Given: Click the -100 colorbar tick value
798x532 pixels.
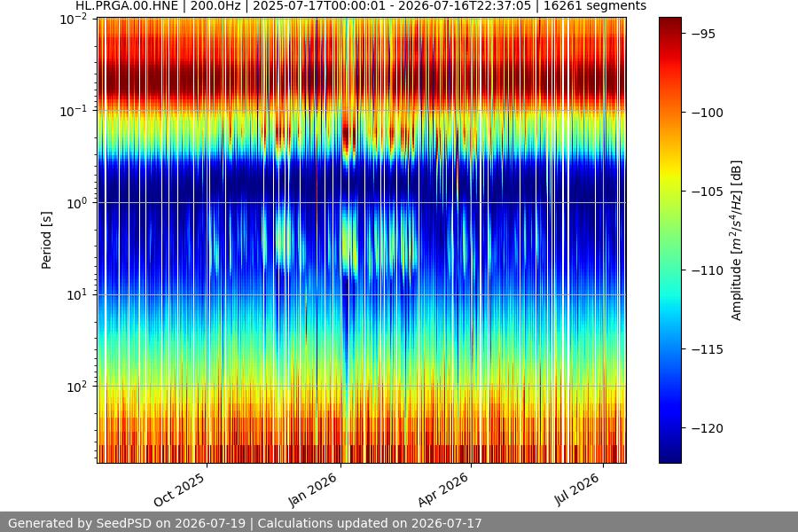Looking at the screenshot, I should (x=708, y=113).
